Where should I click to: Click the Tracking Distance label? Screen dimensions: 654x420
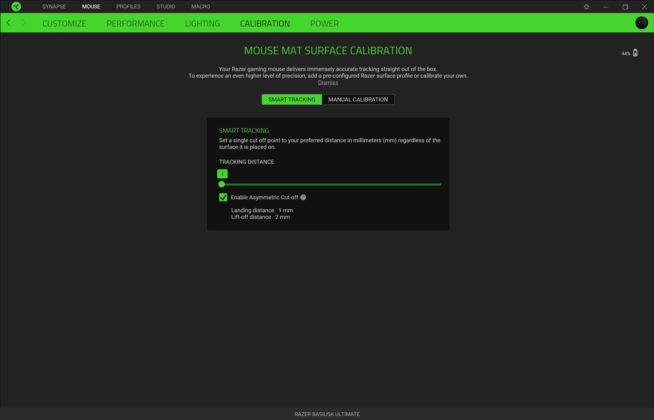(247, 162)
